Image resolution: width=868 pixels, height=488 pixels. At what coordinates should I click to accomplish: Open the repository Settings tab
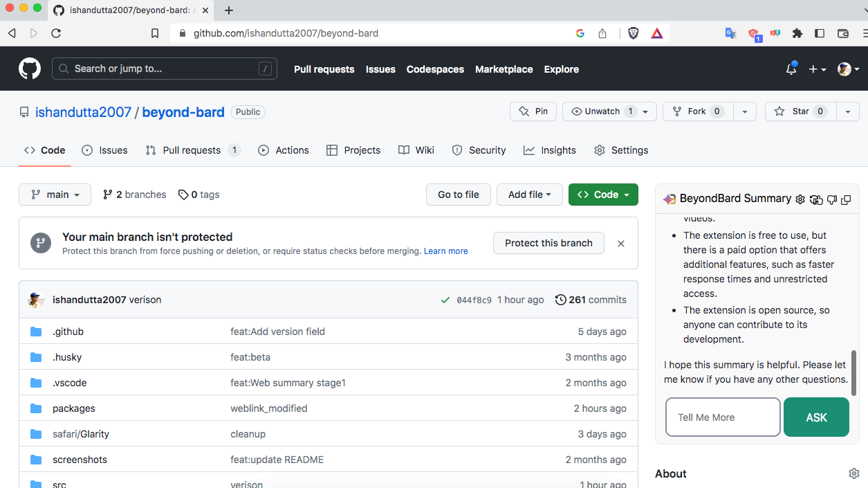pos(621,150)
